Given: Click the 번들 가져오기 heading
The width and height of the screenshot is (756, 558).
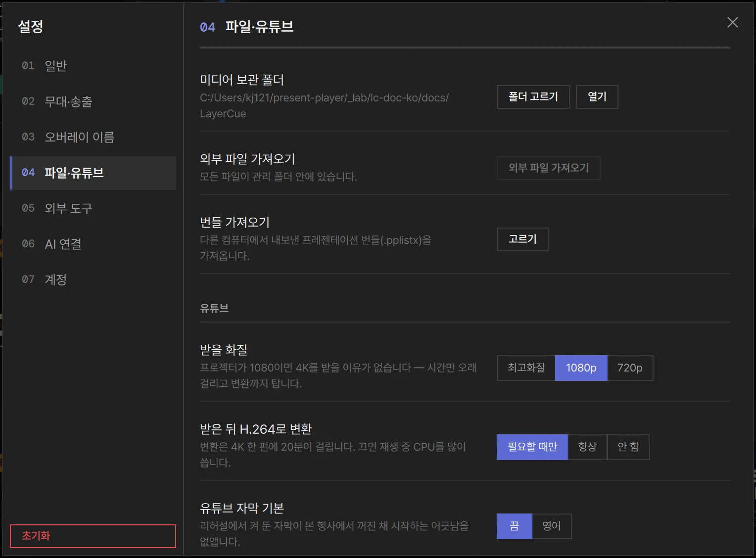Looking at the screenshot, I should (x=235, y=222).
